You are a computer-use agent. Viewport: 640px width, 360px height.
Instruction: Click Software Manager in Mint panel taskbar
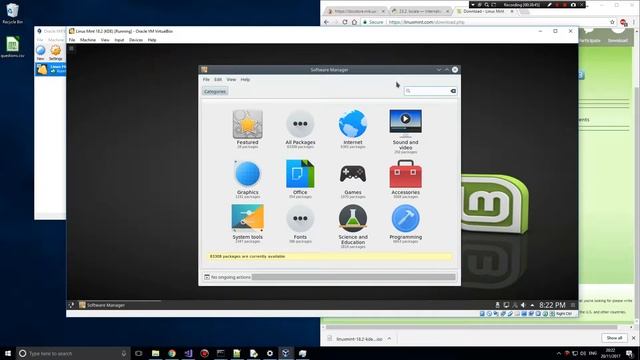pos(102,305)
